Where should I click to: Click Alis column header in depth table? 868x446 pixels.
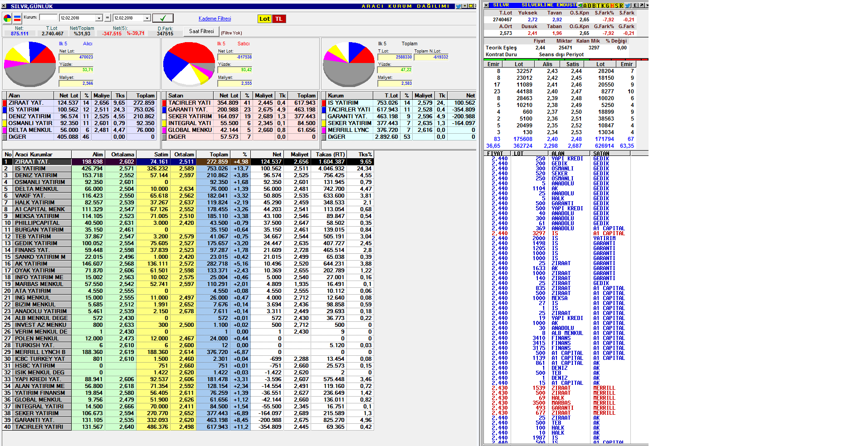pos(548,64)
